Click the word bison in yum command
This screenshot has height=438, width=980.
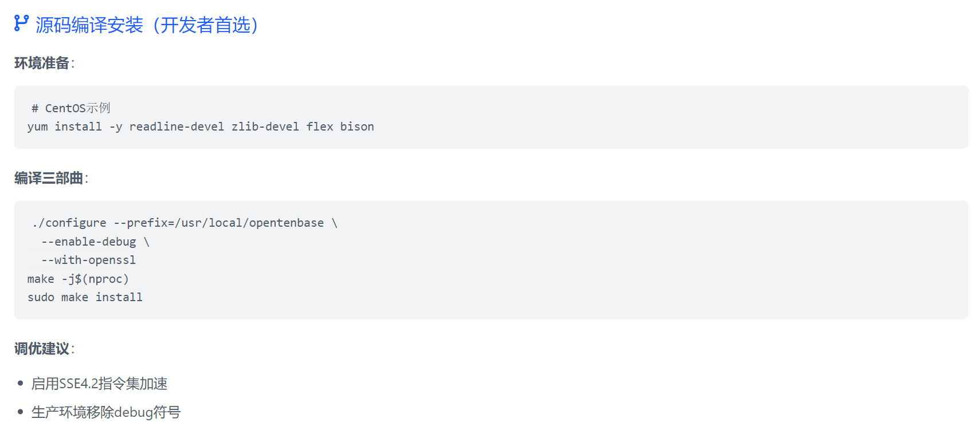[x=357, y=127]
